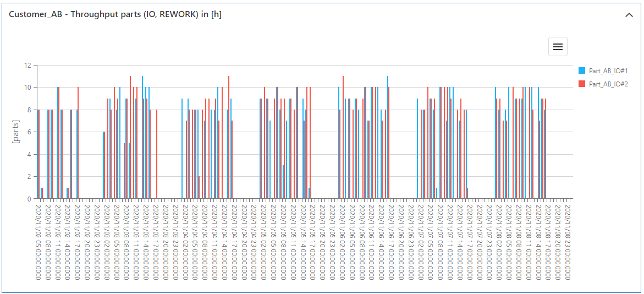Click the red bar reaching 11 on 2020/11/06
The height and width of the screenshot is (294, 644).
pyautogui.click(x=343, y=138)
